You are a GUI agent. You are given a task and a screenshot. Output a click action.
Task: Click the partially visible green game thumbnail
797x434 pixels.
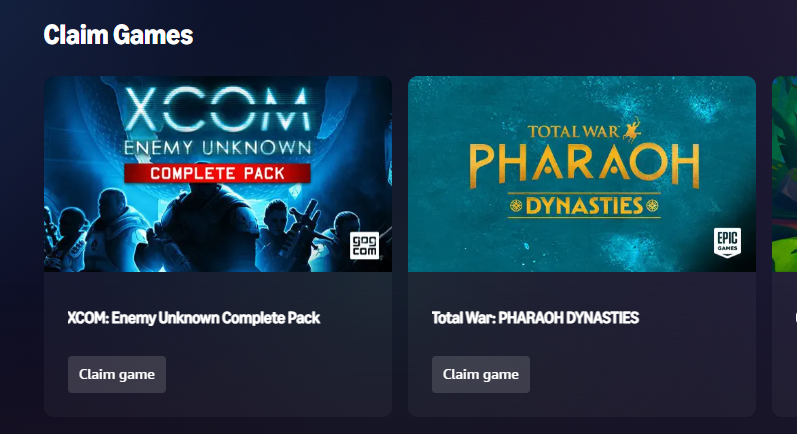pos(784,174)
